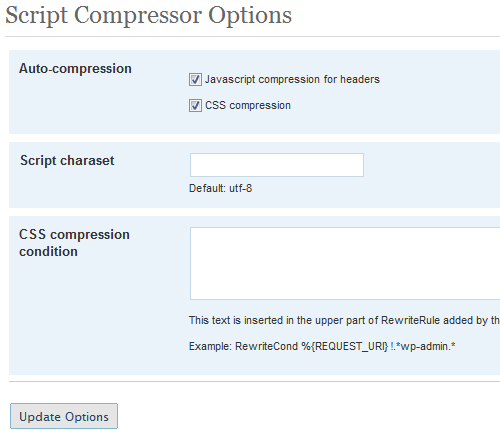Viewport: 500px width, 436px height.
Task: Focus the Script charaset text field
Action: 277,165
